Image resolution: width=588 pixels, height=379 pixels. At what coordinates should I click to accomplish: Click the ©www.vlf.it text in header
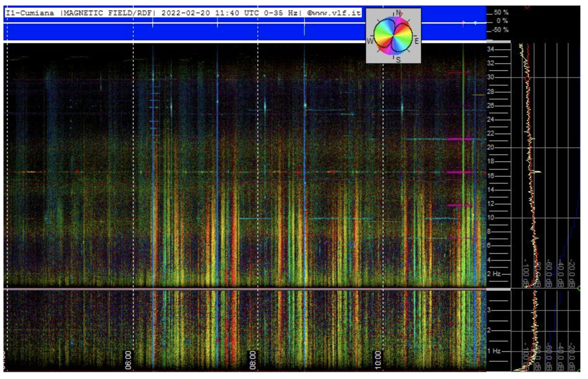(x=334, y=13)
